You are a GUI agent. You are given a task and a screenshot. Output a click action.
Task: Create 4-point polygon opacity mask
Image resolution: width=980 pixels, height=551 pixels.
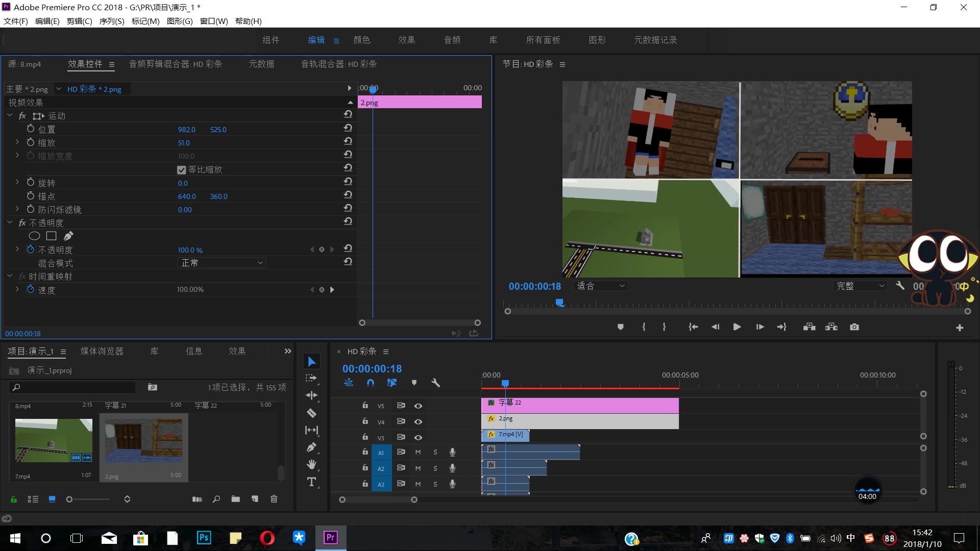tap(51, 236)
